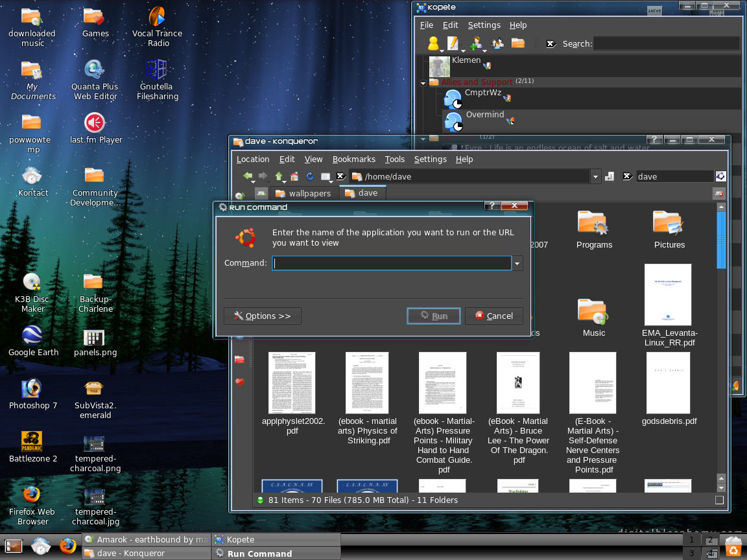747x560 pixels.
Task: Close the current Konqueror tab
Action: tap(718, 193)
